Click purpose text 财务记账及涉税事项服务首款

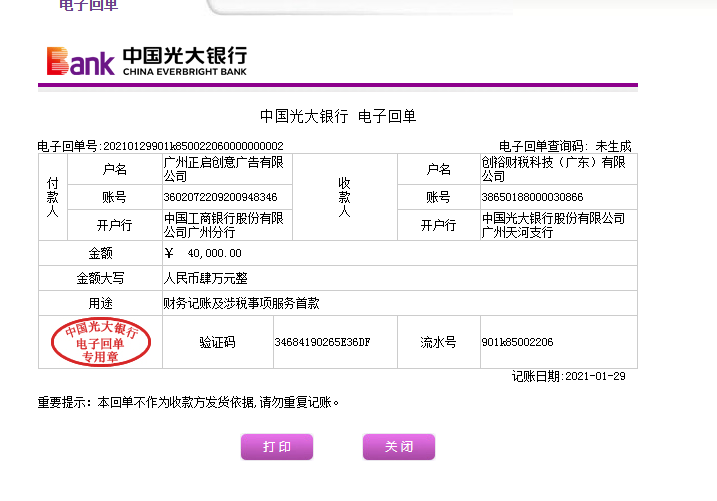[x=241, y=303]
